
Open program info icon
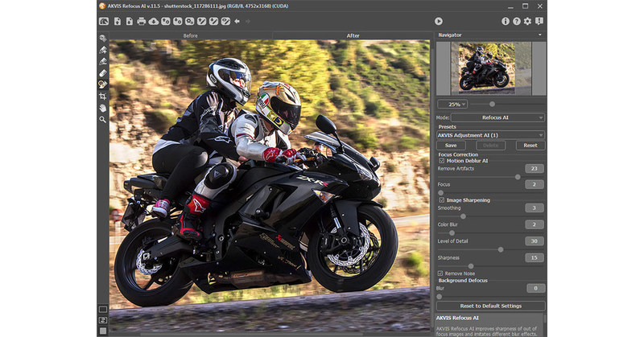[506, 21]
